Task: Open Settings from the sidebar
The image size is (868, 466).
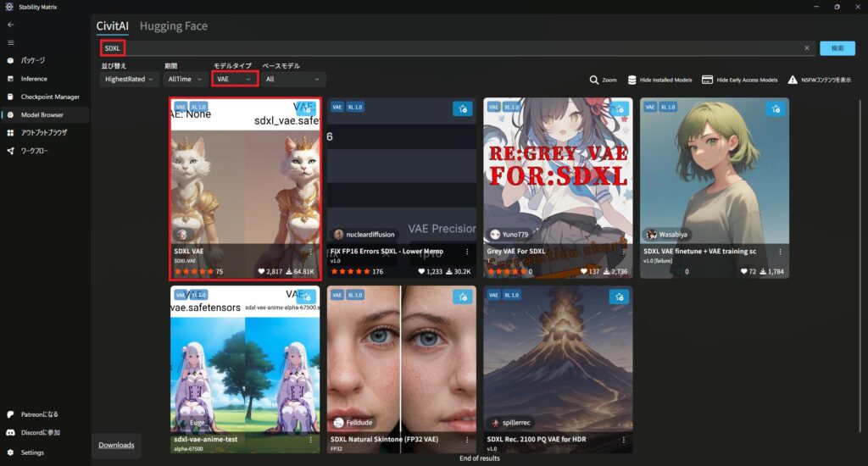Action: [x=44, y=452]
